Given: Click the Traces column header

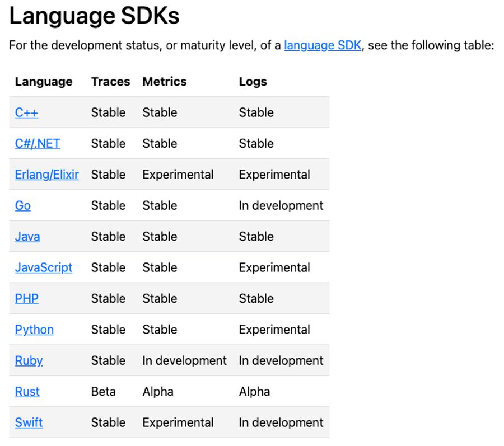Looking at the screenshot, I should click(x=110, y=82).
